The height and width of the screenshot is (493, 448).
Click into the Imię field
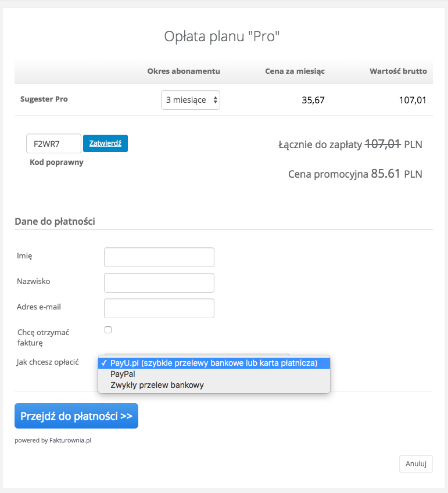[159, 257]
